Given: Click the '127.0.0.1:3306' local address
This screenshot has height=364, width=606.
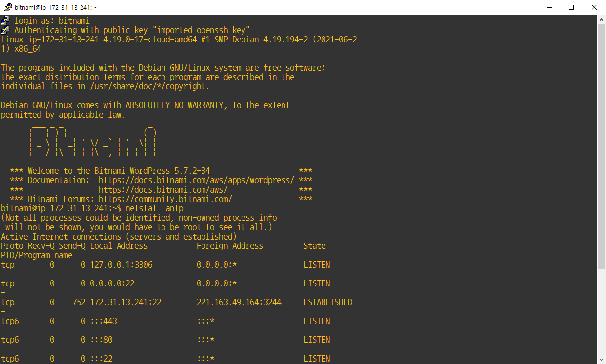Looking at the screenshot, I should 121,265.
